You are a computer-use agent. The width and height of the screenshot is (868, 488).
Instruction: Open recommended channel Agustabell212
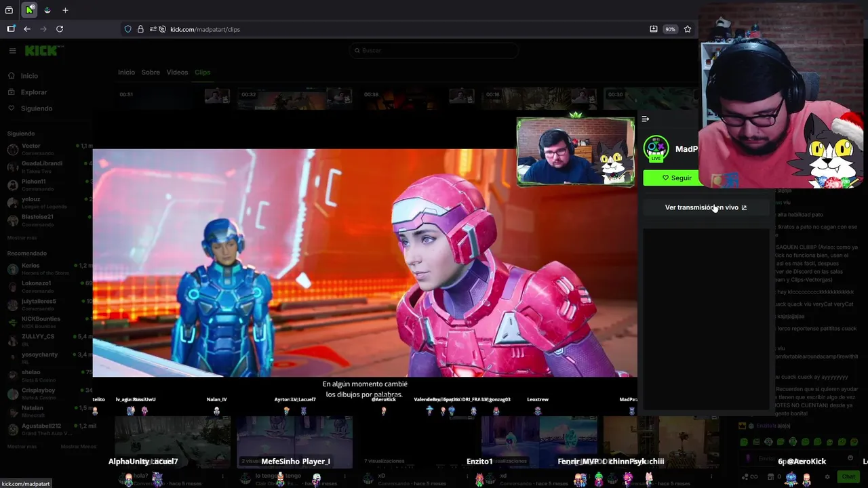pyautogui.click(x=49, y=428)
